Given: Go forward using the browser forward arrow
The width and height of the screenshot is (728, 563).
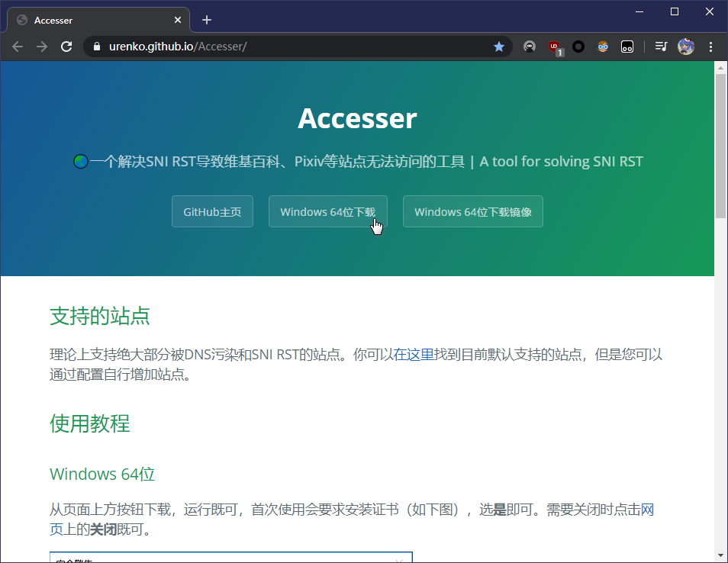Looking at the screenshot, I should pyautogui.click(x=42, y=47).
